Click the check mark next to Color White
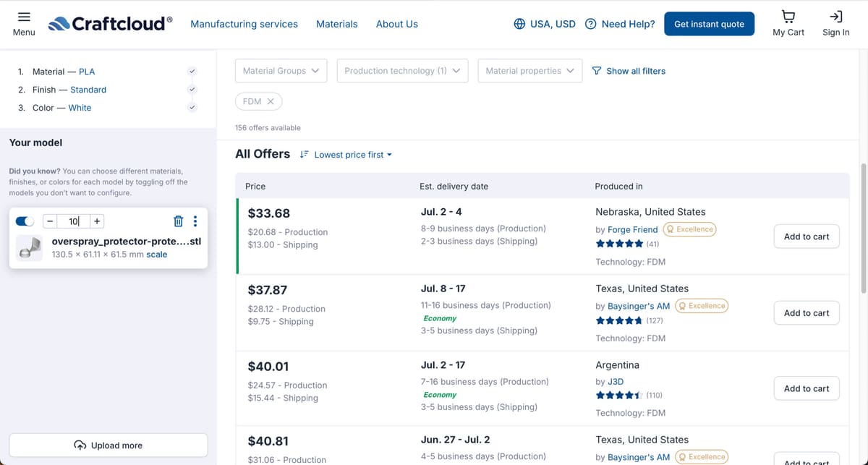 [x=192, y=108]
